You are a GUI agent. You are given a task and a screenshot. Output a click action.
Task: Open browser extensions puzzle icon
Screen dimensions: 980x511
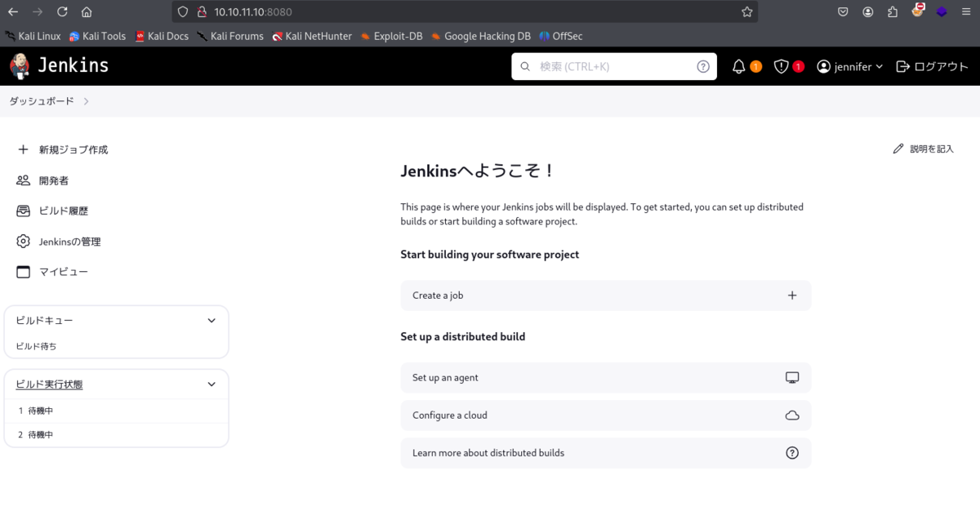coord(892,12)
